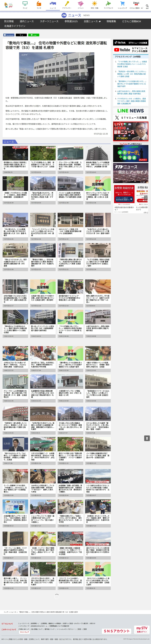Open the 道内ニュース tab
Screen dimensions: 151x644
[27, 21]
